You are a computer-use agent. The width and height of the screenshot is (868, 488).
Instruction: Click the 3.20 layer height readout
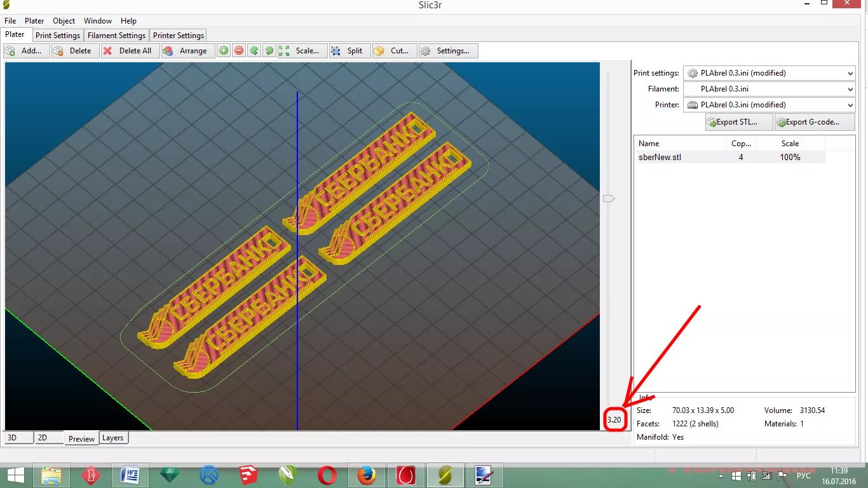click(x=614, y=420)
